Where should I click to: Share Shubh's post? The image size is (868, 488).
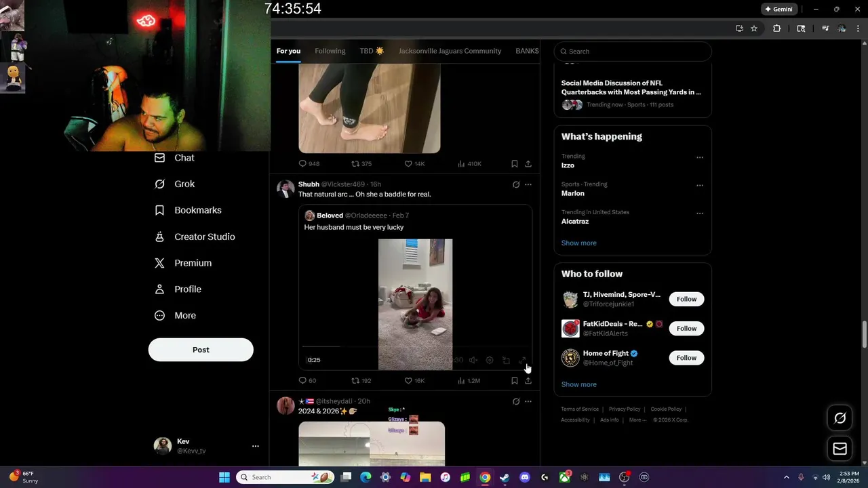(x=528, y=381)
